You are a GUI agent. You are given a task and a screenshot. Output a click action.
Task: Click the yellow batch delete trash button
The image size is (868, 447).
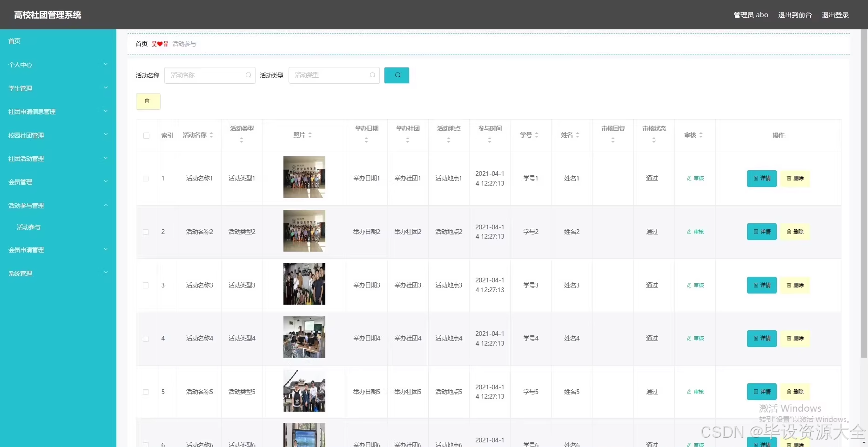[148, 101]
